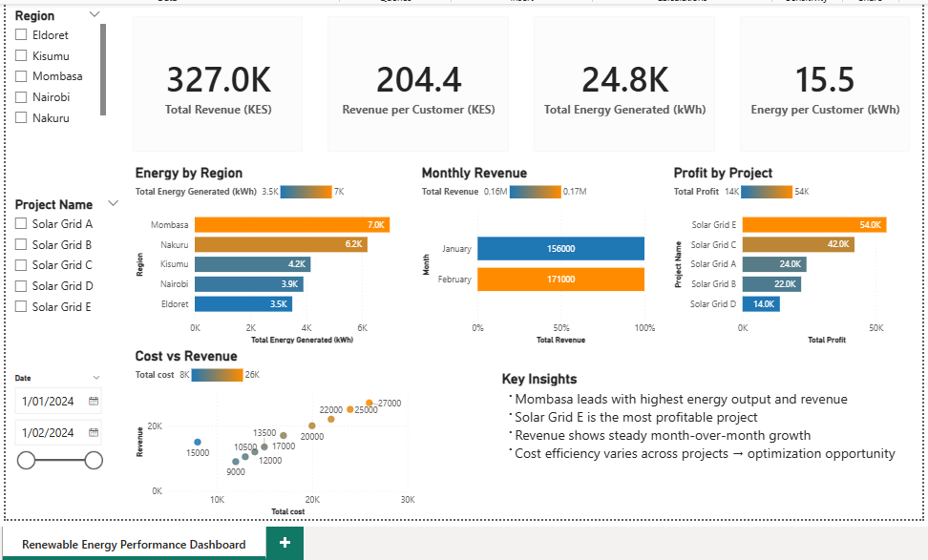Open the Date slicer dropdown chevron

click(96, 377)
